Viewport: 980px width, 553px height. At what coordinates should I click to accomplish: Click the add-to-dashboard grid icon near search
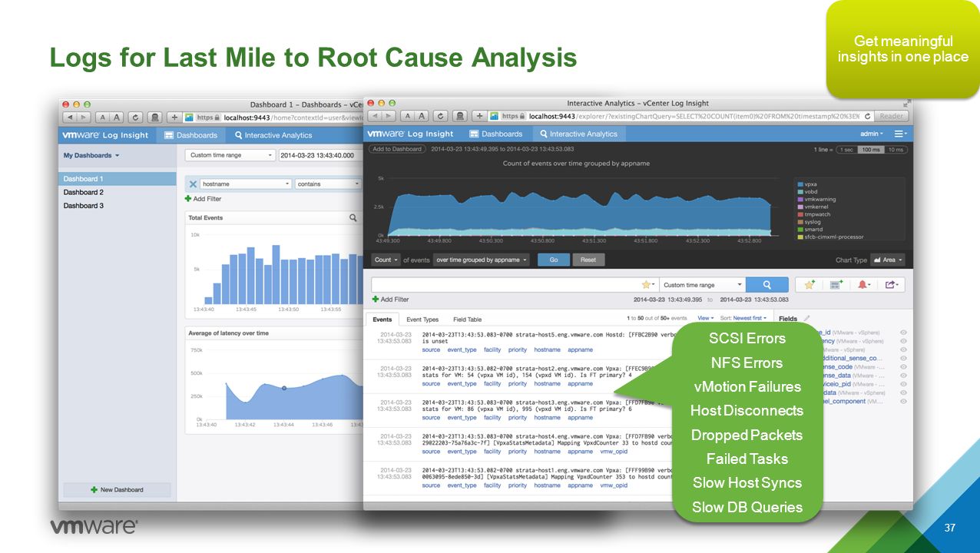836,284
